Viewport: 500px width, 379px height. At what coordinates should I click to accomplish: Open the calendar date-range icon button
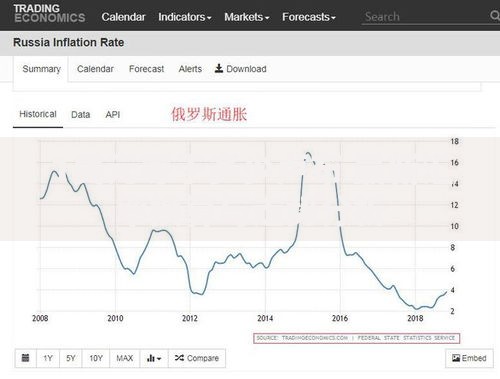(x=25, y=358)
